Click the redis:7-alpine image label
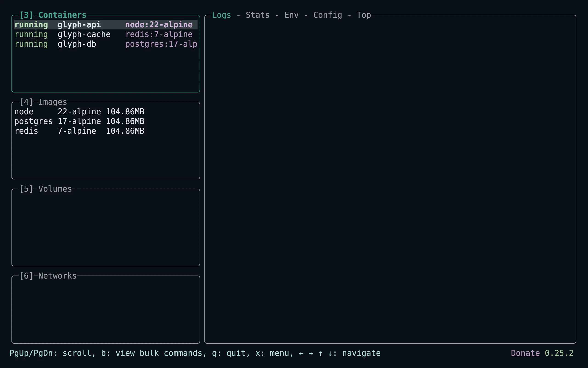Image resolution: width=588 pixels, height=368 pixels. [x=159, y=34]
